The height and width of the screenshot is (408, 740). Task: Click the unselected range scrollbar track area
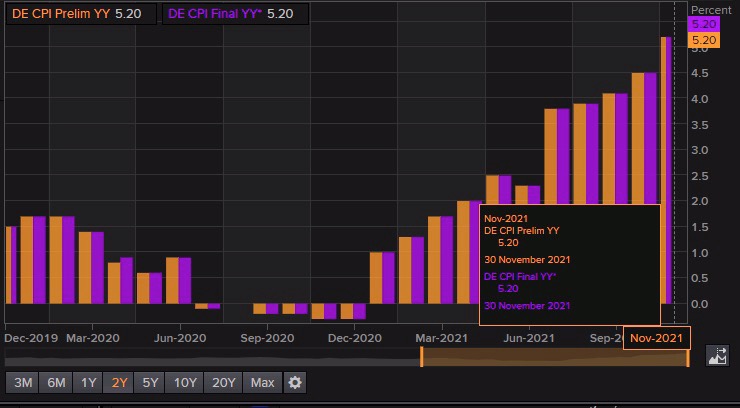coord(210,357)
